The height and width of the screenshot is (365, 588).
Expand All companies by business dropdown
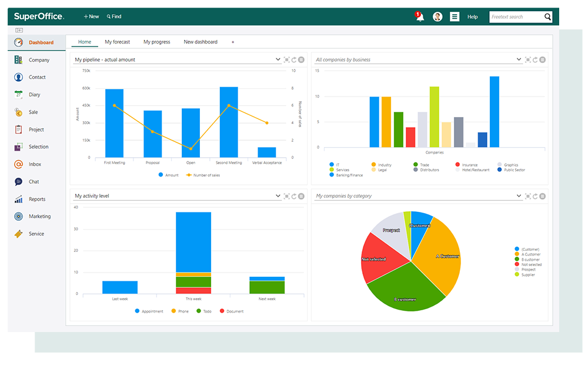[519, 59]
